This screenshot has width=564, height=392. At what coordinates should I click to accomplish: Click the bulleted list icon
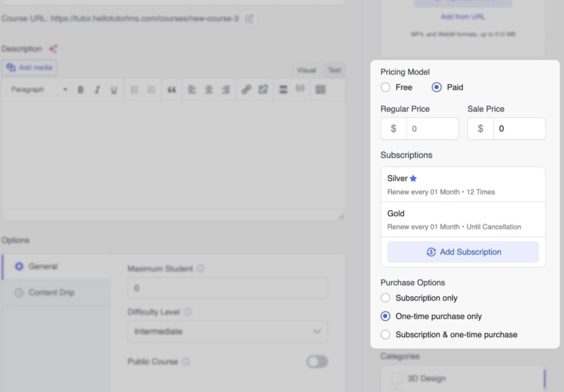coord(134,90)
